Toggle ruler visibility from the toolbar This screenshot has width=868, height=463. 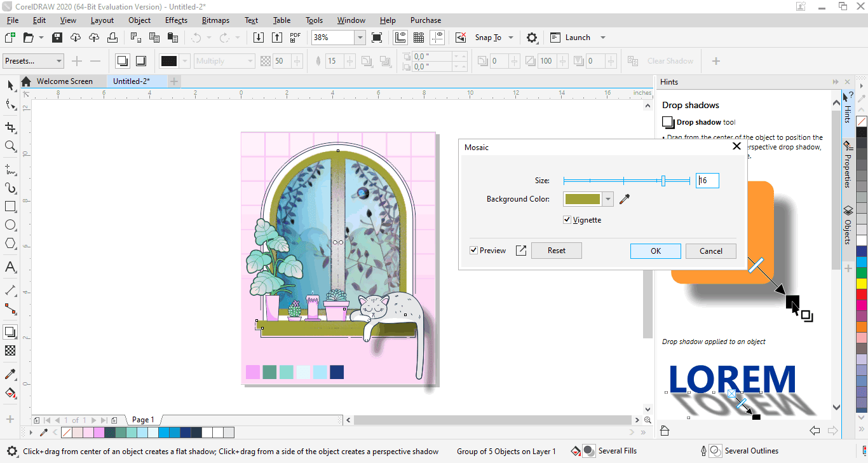pos(401,37)
